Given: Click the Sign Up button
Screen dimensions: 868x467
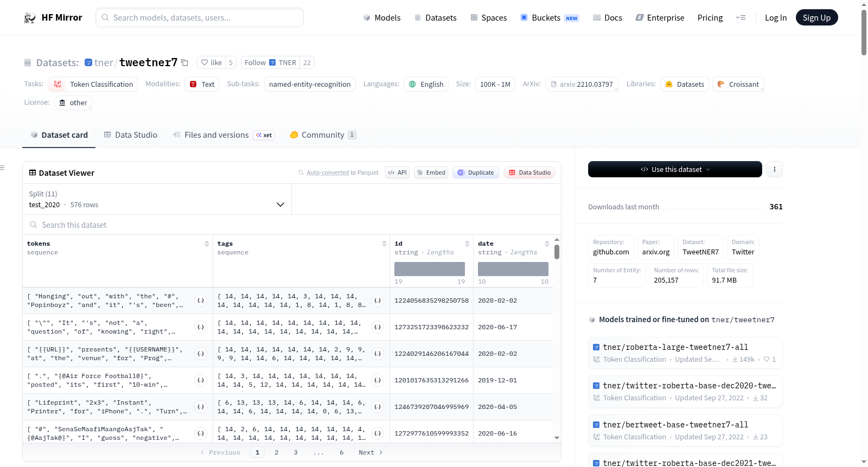Looking at the screenshot, I should point(816,18).
